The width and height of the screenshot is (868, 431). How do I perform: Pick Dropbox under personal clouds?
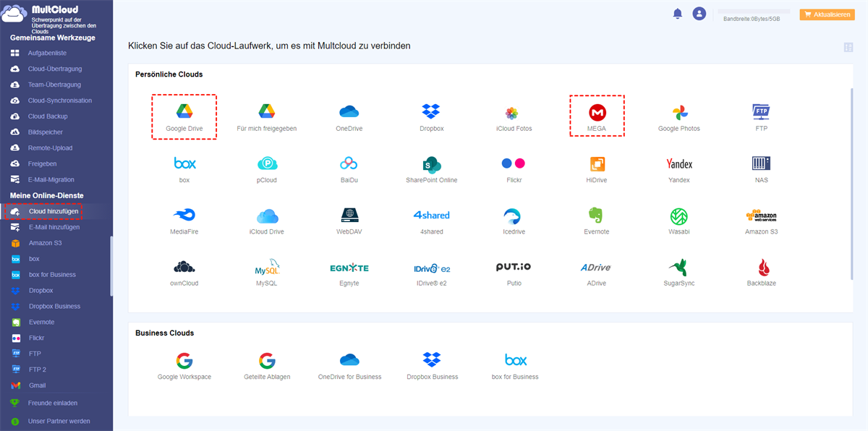point(432,112)
